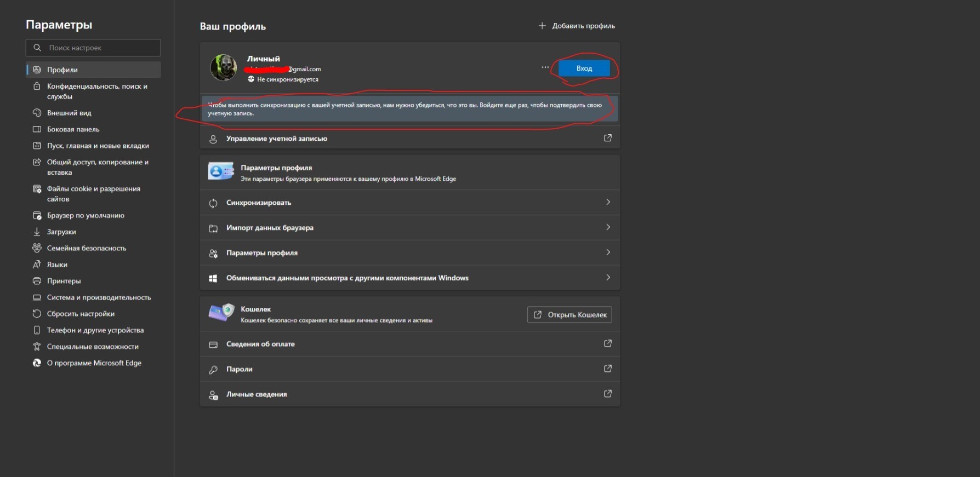The width and height of the screenshot is (980, 477).
Task: Click the Личный profile name
Action: click(263, 59)
